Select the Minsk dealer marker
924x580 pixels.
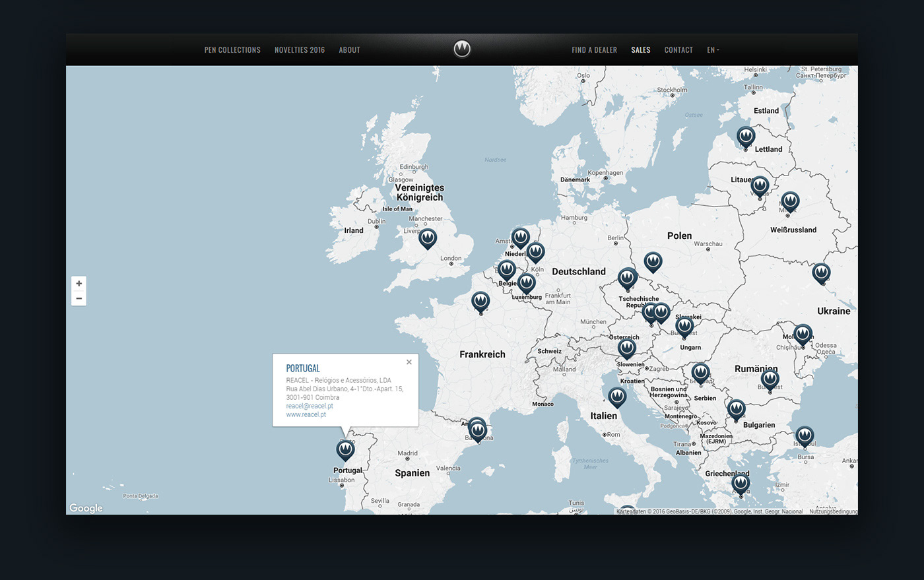click(x=790, y=202)
